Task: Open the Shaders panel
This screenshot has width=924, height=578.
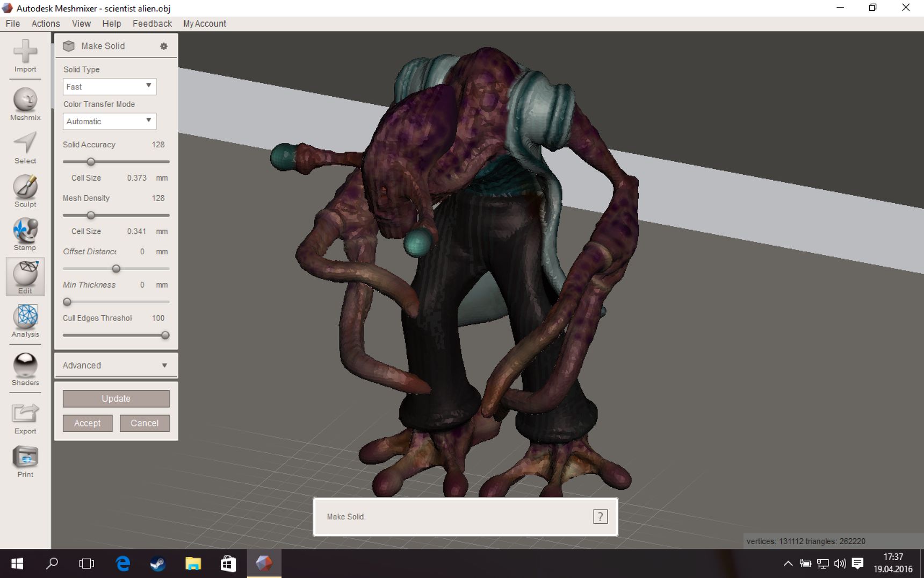Action: tap(25, 369)
